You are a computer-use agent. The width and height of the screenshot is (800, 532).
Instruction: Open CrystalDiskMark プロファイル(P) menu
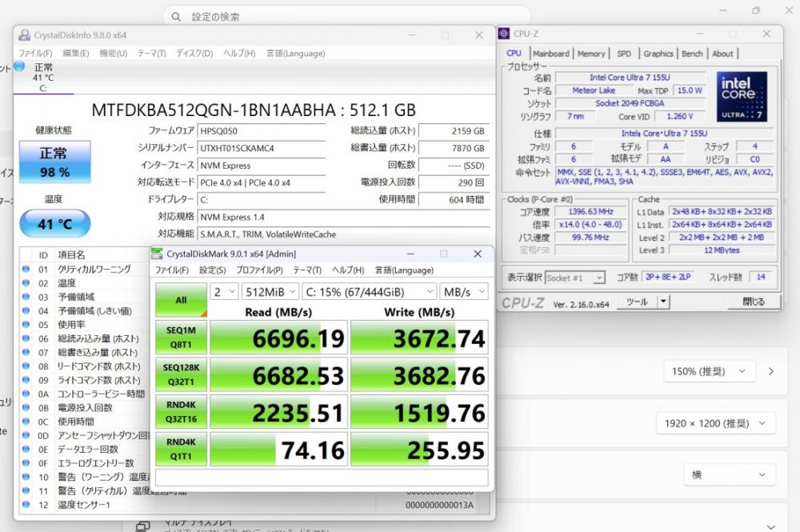(259, 270)
